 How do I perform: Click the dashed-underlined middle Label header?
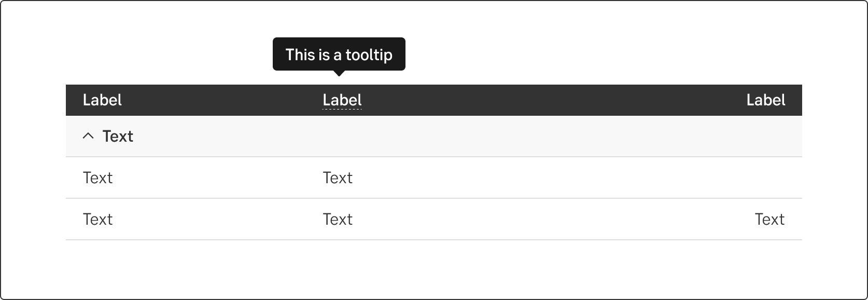click(x=342, y=100)
